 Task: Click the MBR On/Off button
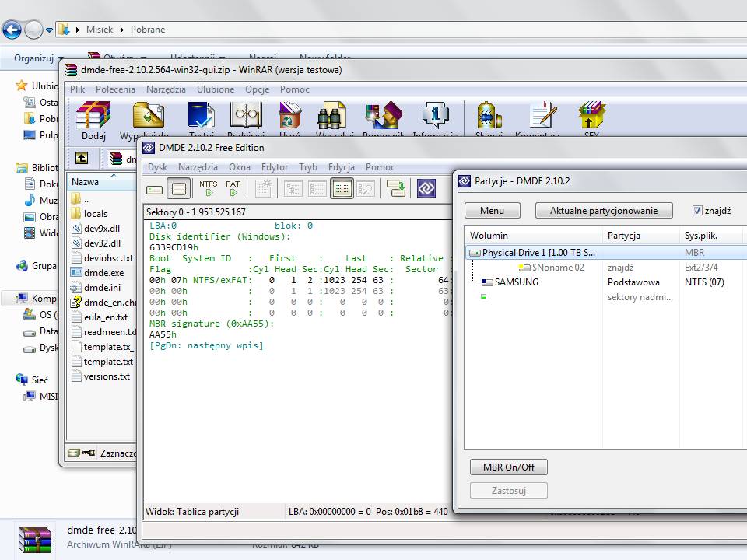coord(508,467)
